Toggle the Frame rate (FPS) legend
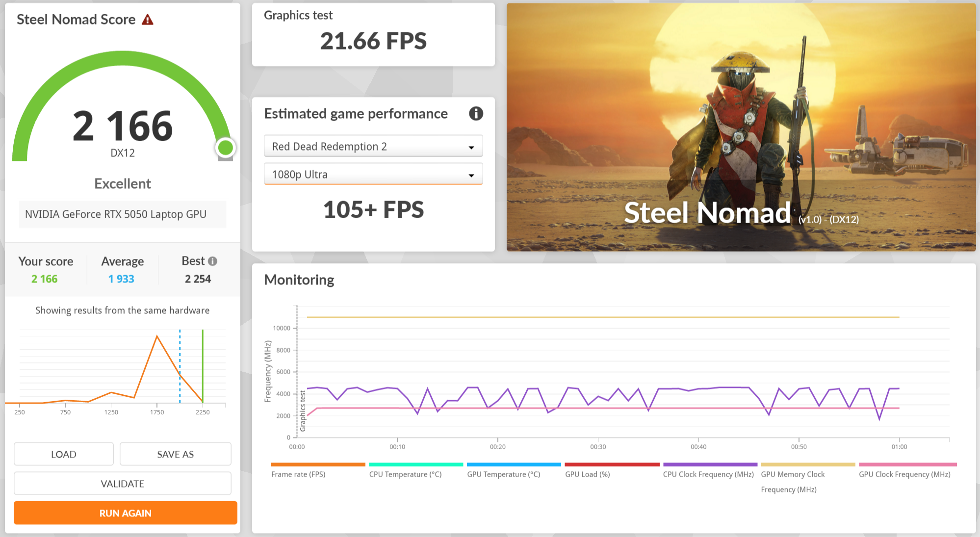 tap(298, 474)
